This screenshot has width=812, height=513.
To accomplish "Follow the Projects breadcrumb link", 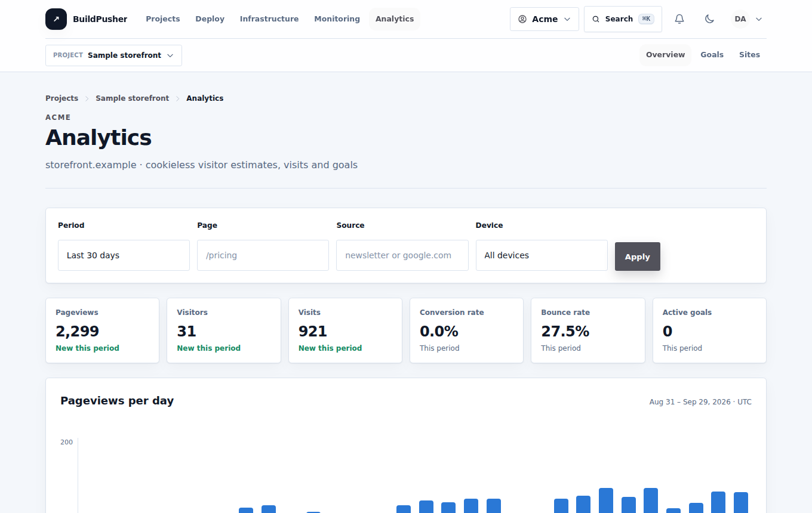I will click(x=62, y=98).
